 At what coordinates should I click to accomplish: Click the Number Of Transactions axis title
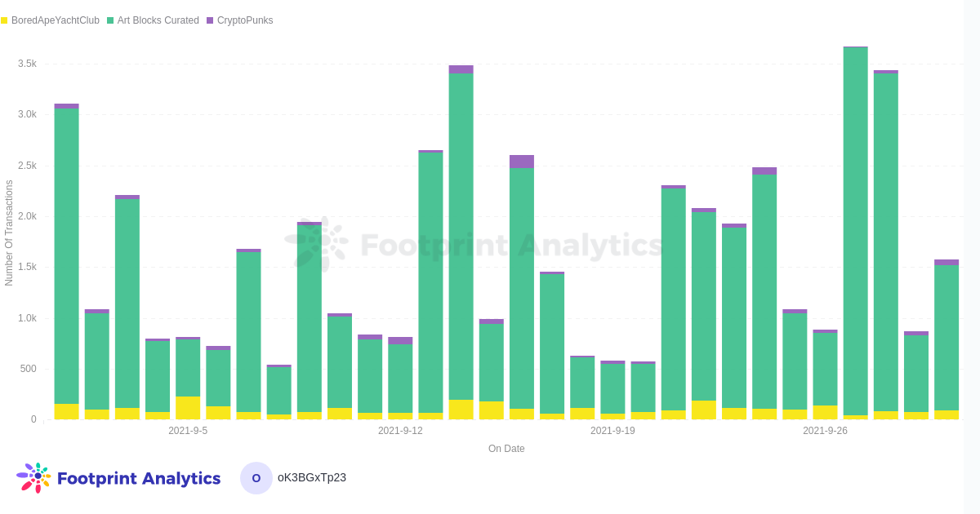[9, 233]
